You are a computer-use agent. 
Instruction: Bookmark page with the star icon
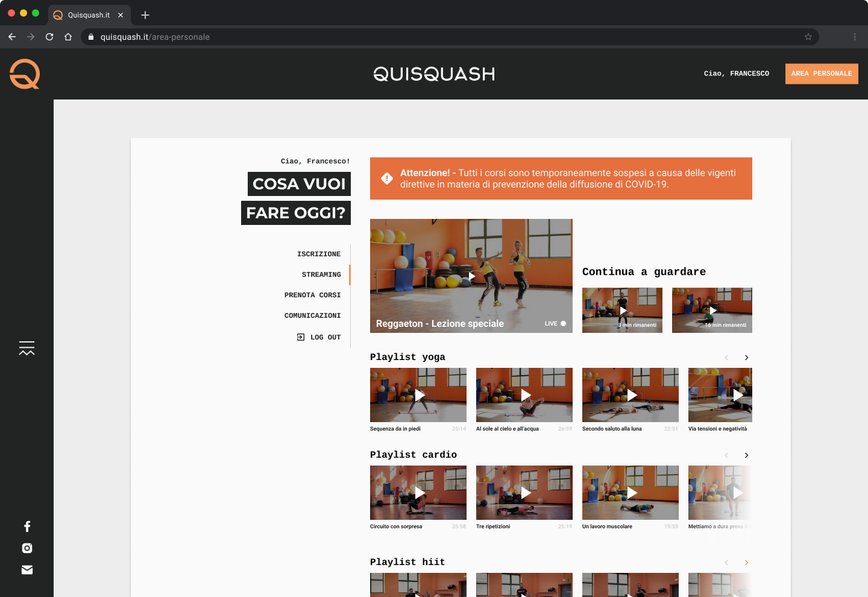808,37
